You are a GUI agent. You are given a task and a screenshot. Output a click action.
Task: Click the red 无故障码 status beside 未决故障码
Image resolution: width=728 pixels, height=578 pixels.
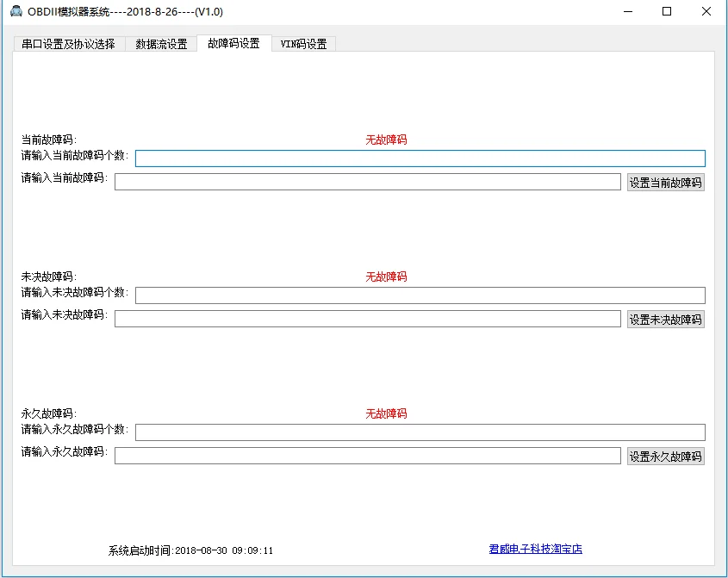[386, 277]
